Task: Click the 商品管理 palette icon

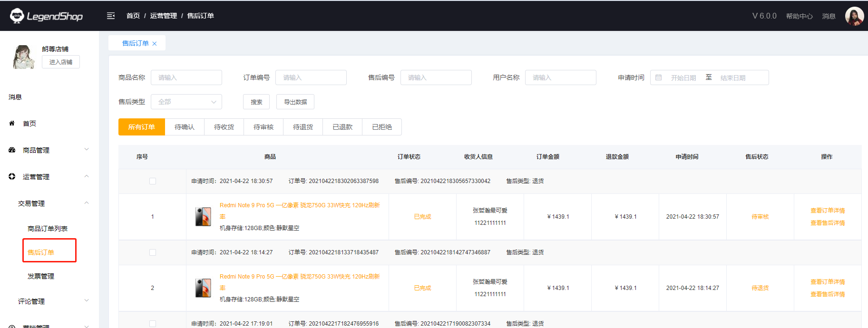Action: [x=12, y=150]
